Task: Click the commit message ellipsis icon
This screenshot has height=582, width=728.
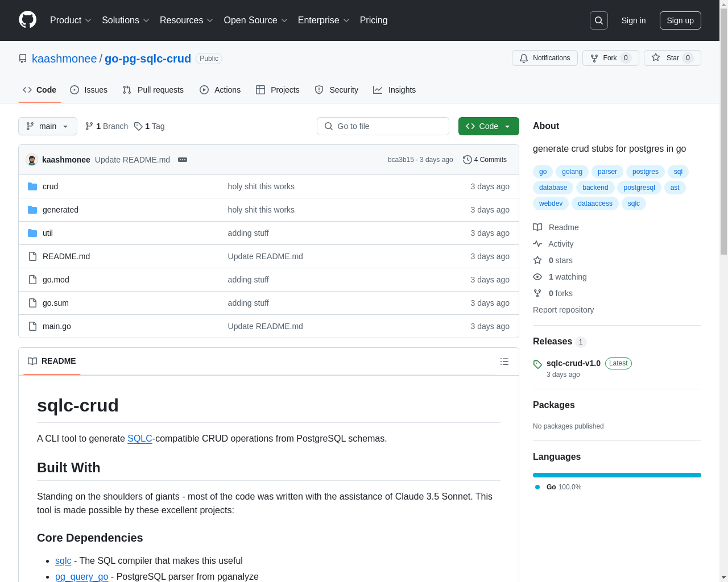Action: pos(183,160)
